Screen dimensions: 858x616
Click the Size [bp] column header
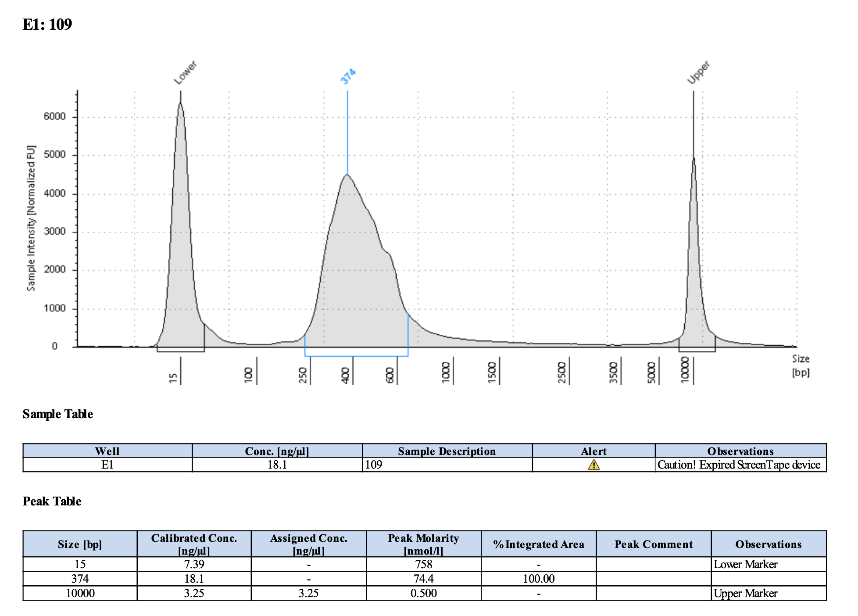pos(80,544)
